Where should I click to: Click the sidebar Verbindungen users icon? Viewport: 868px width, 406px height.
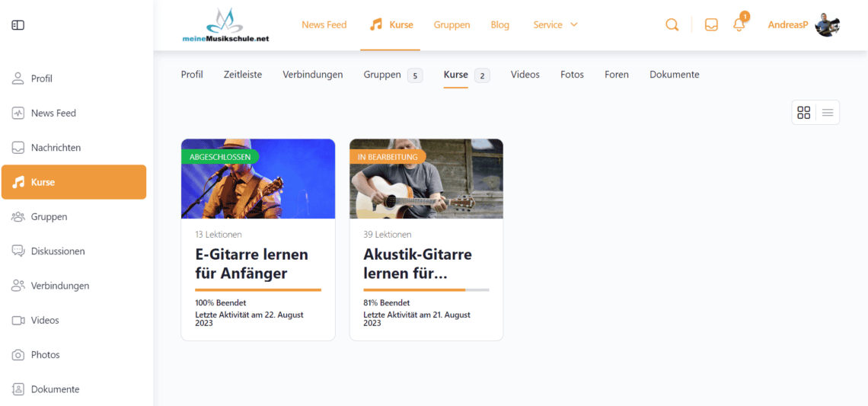[18, 286]
